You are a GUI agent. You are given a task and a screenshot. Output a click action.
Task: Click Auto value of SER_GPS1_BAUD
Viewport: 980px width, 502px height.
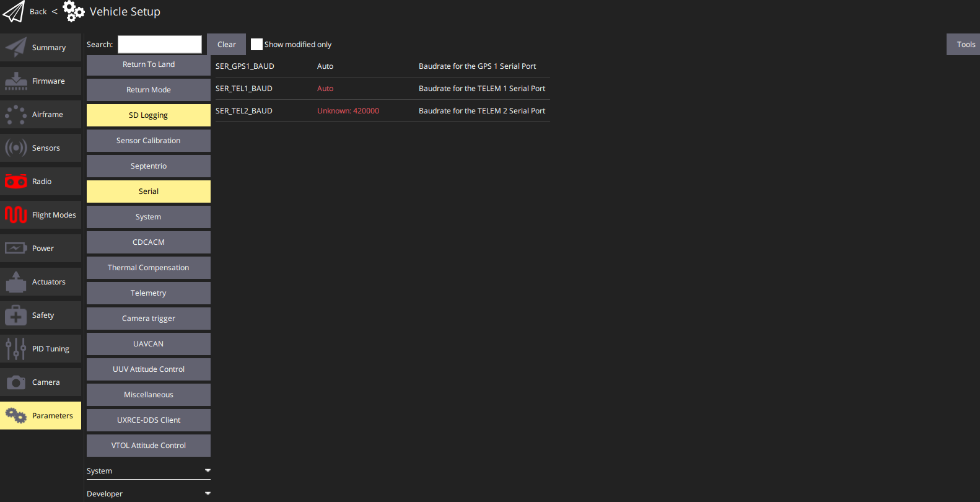tap(325, 66)
